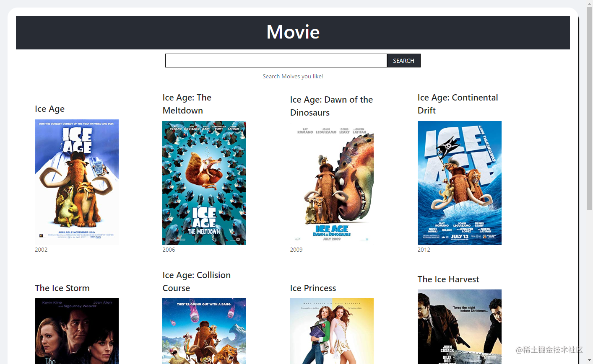Click the SEARCH button
593x364 pixels.
tap(403, 61)
